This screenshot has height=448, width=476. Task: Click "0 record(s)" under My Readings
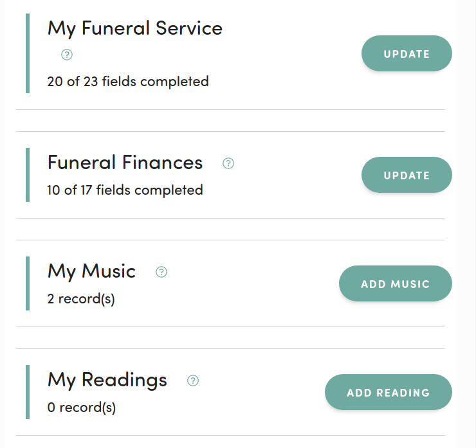(x=81, y=408)
